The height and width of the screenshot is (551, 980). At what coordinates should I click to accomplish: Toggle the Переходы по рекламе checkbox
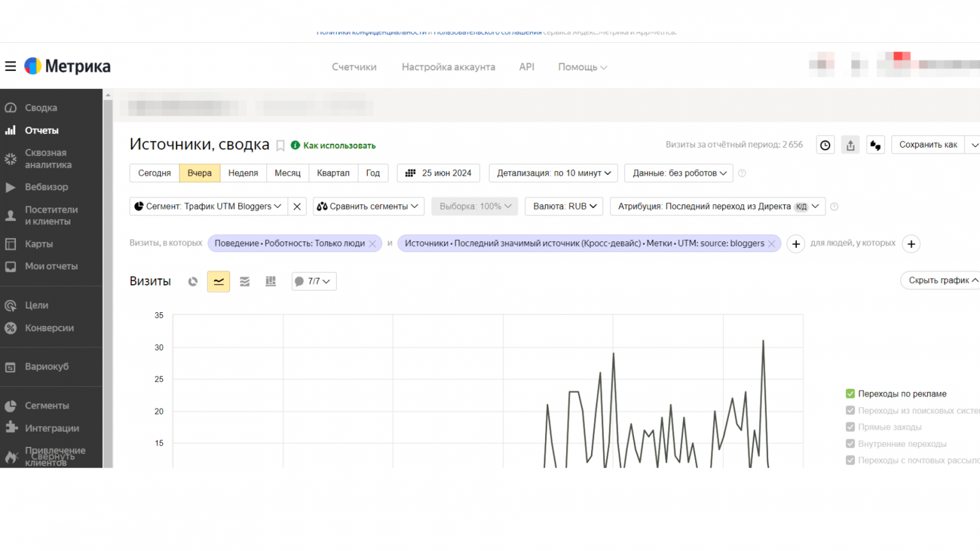(x=850, y=394)
